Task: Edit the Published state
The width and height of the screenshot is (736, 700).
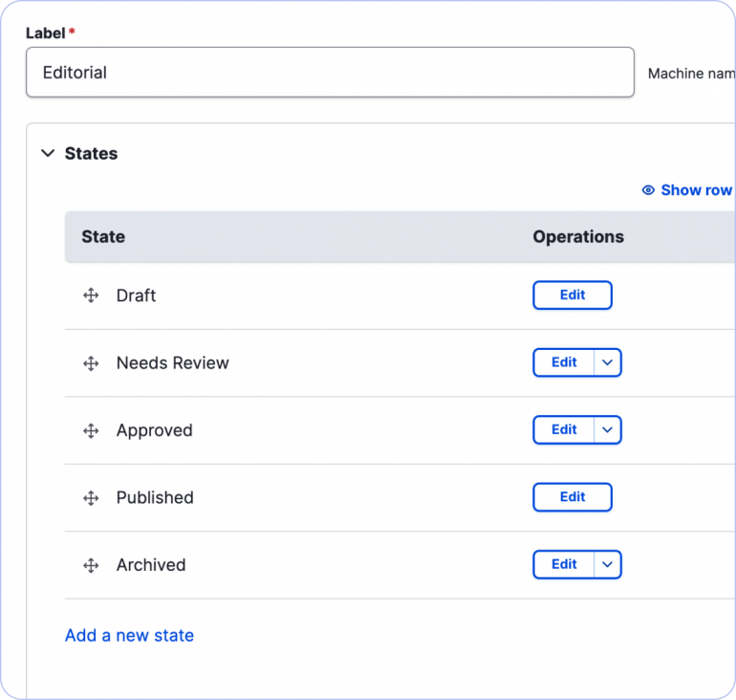Action: point(573,496)
